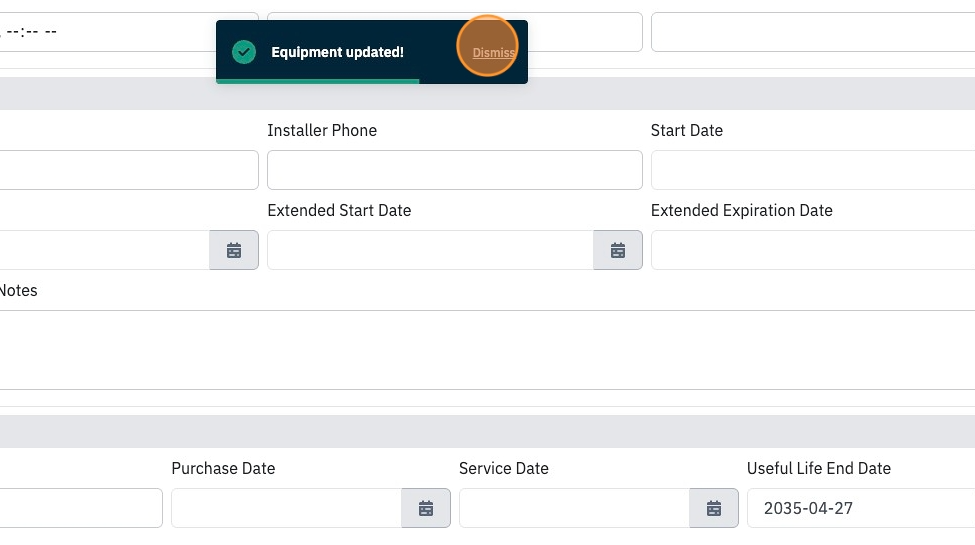Click the Service Date label
The image size is (975, 545).
(x=504, y=468)
